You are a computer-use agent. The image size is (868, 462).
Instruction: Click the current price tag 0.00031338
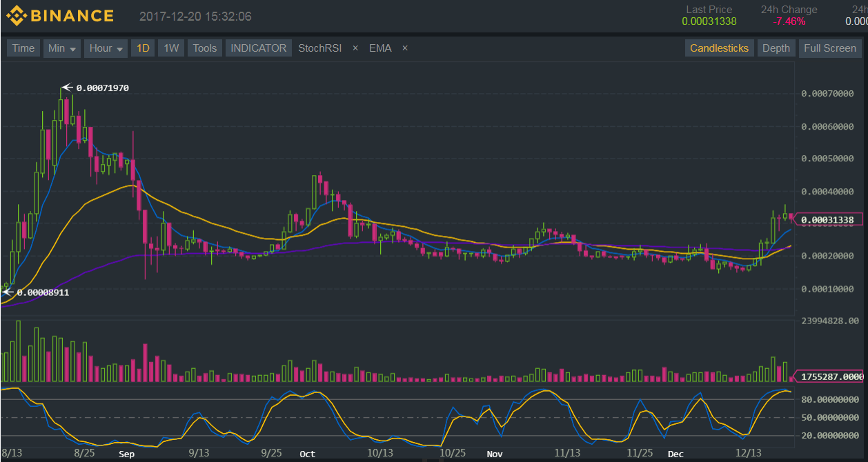point(827,220)
